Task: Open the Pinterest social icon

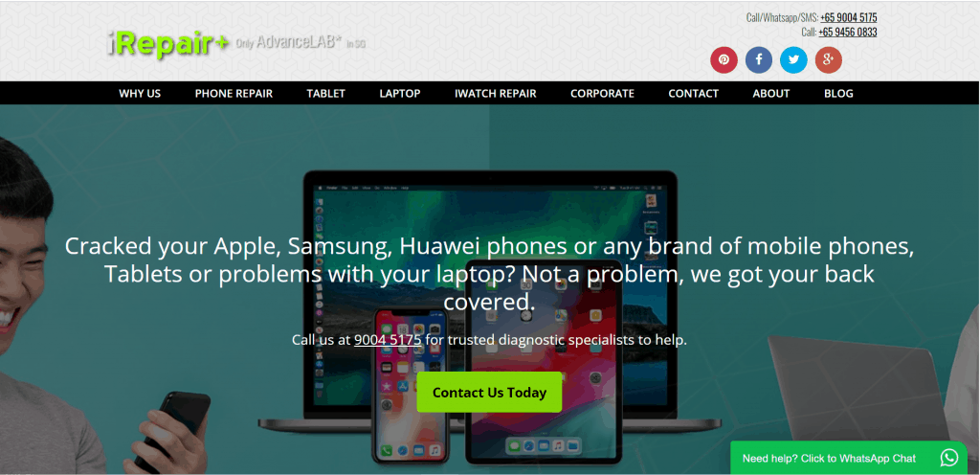Action: 724,60
